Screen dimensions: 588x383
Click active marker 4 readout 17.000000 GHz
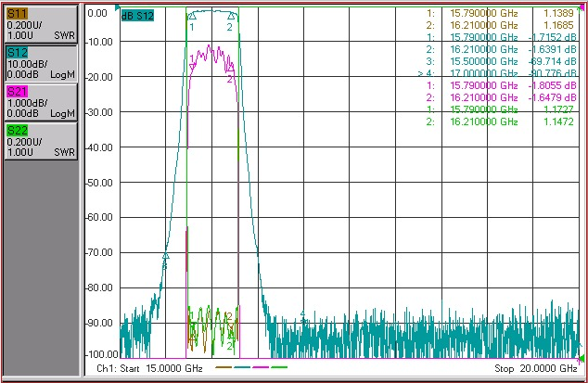(x=484, y=73)
